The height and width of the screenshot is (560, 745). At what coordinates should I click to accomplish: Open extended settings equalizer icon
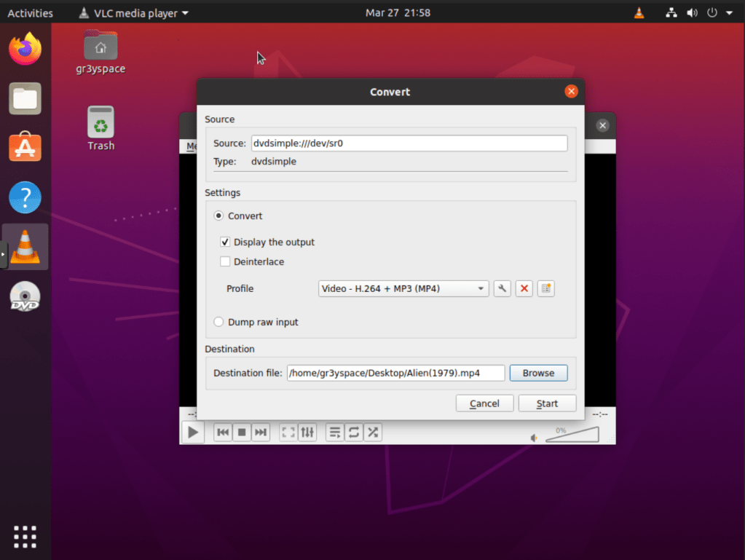[307, 433]
